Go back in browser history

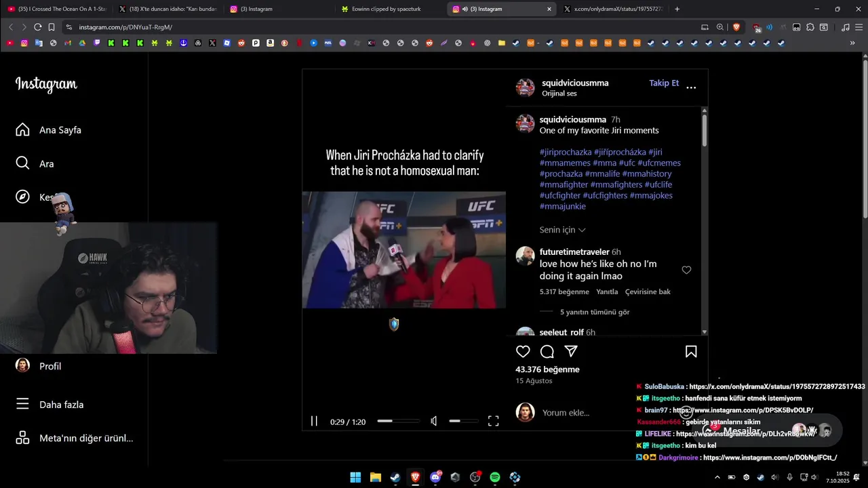[11, 27]
